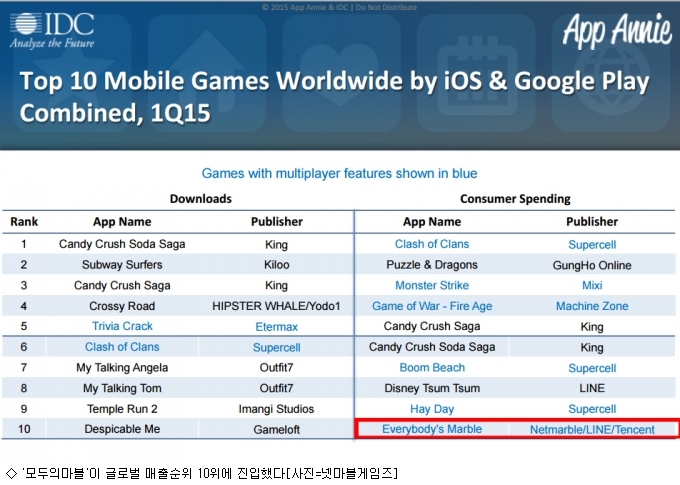
Task: Click My Talking Angela app name
Action: click(x=122, y=368)
